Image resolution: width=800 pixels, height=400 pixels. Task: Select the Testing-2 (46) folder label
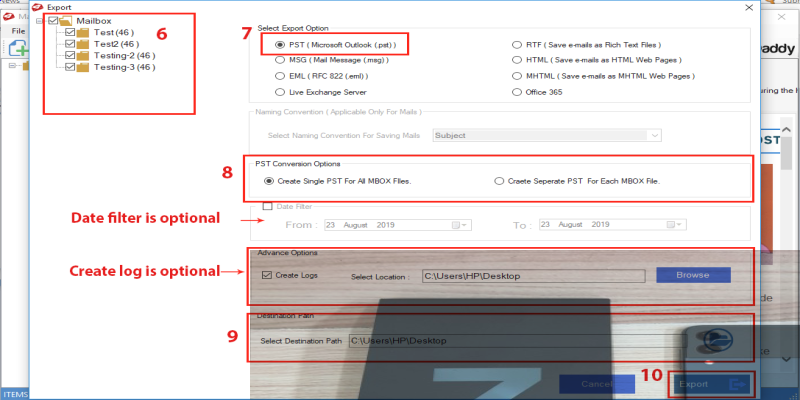(125, 56)
